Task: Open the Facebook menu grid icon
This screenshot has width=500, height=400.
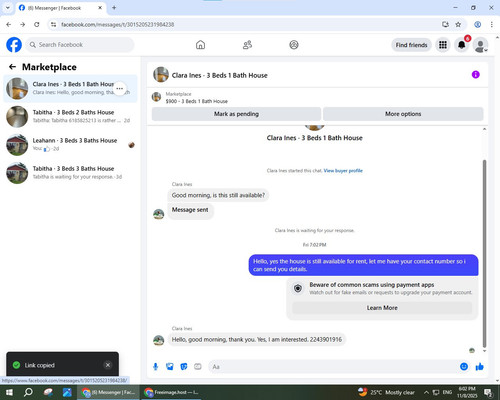Action: click(x=443, y=45)
